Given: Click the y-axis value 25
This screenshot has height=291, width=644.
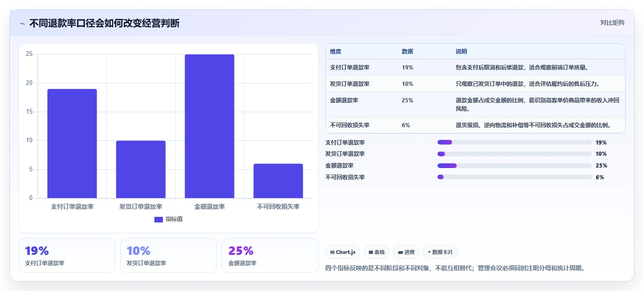Looking at the screenshot, I should 29,54.
